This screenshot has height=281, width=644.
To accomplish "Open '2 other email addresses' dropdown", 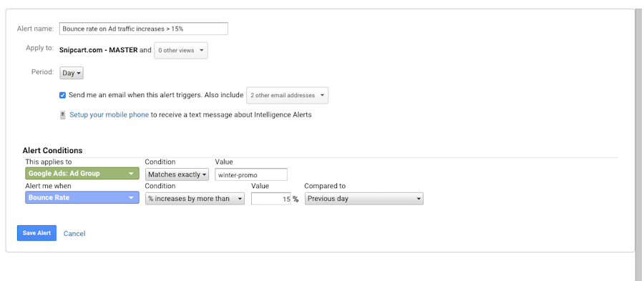I will (x=287, y=95).
